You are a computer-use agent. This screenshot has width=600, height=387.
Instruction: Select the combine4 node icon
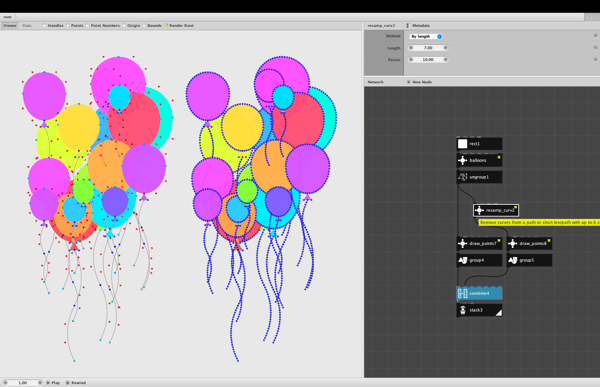pos(462,294)
